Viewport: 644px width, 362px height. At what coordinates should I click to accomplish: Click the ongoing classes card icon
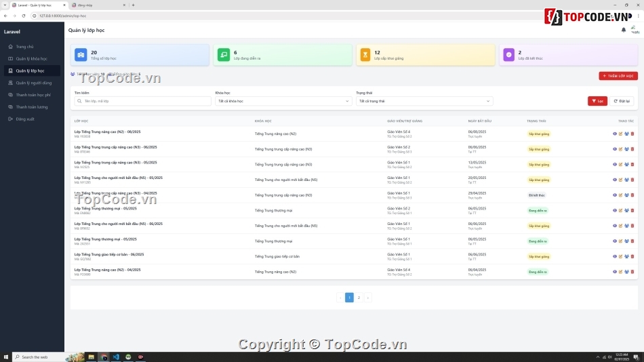pos(224,55)
